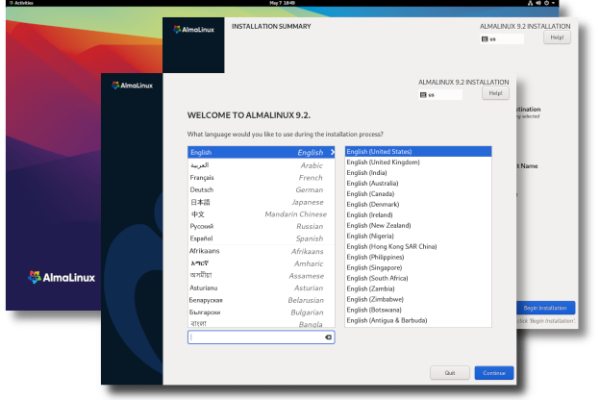Choose English (Antigua & Barbuda) locale
Screen dimensions: 600x400
[x=418, y=320]
